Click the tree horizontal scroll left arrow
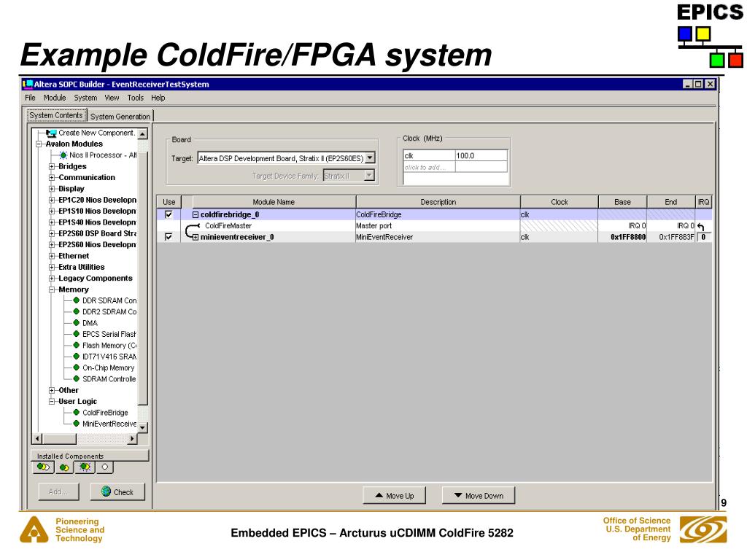The height and width of the screenshot is (560, 747). coord(38,438)
